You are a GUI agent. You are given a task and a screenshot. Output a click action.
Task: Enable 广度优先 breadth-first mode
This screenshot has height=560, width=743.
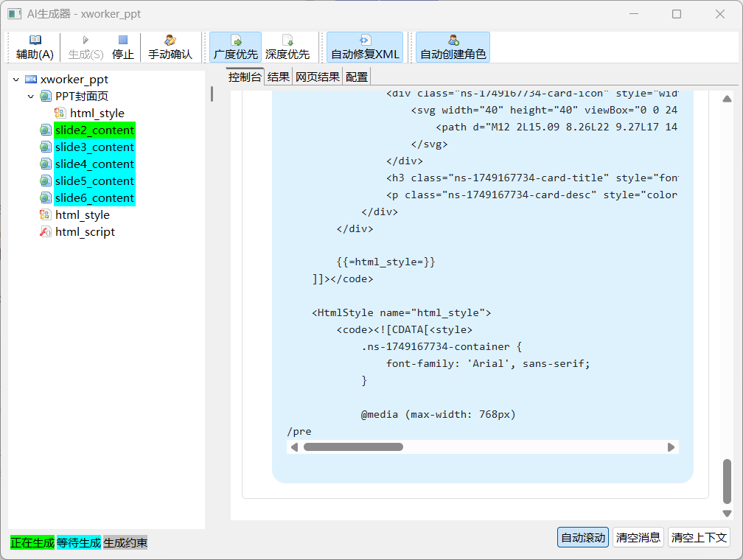[x=236, y=47]
